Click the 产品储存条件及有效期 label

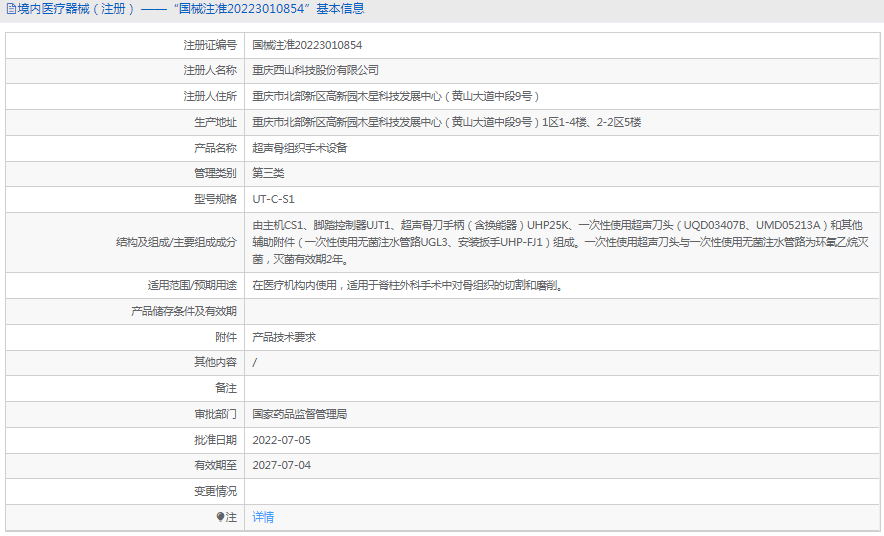[x=184, y=311]
